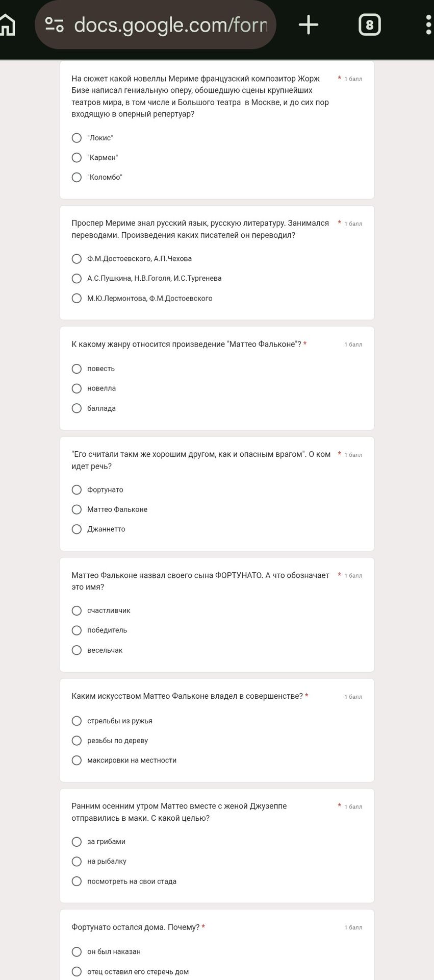Open site settings icon in address bar
Image resolution: width=434 pixels, height=980 pixels.
pos(54,24)
